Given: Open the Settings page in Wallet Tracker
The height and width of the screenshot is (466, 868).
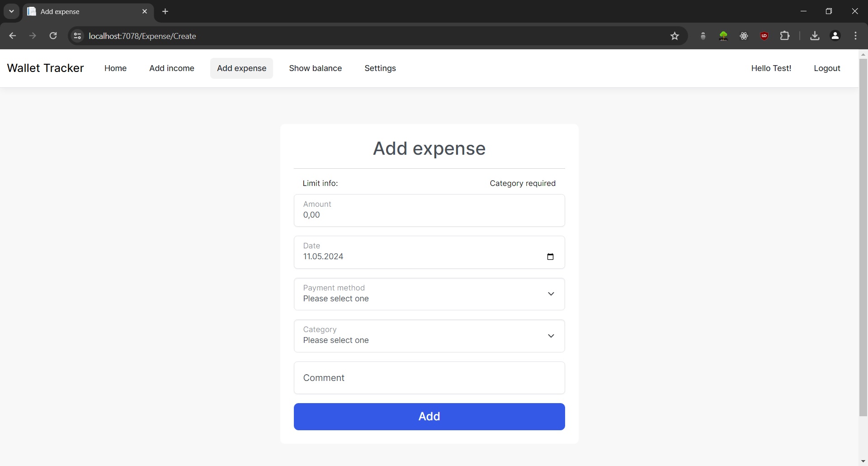Looking at the screenshot, I should click(380, 68).
